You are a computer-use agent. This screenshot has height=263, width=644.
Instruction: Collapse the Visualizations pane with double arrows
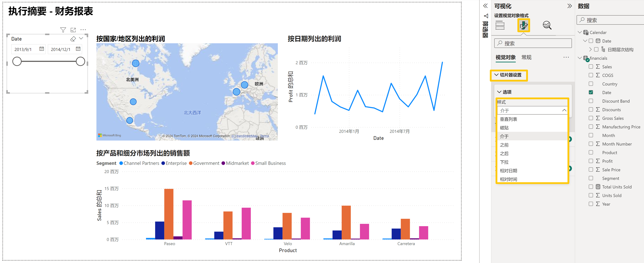click(569, 6)
